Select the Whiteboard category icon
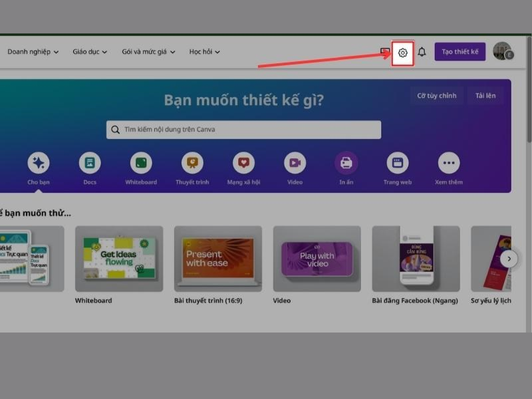 pyautogui.click(x=141, y=164)
